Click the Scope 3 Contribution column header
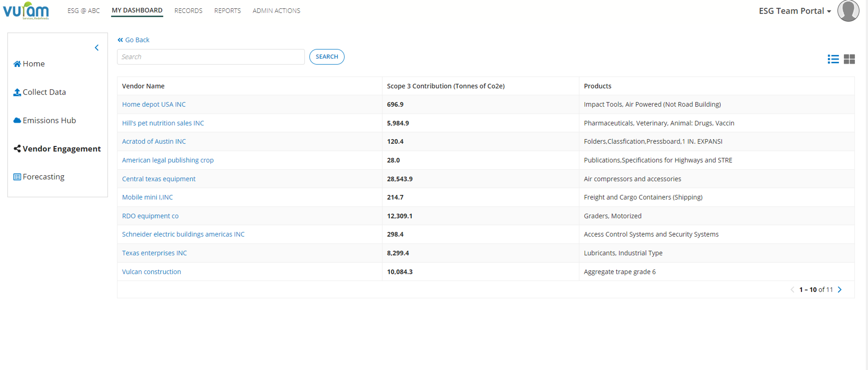This screenshot has height=370, width=868. click(446, 86)
